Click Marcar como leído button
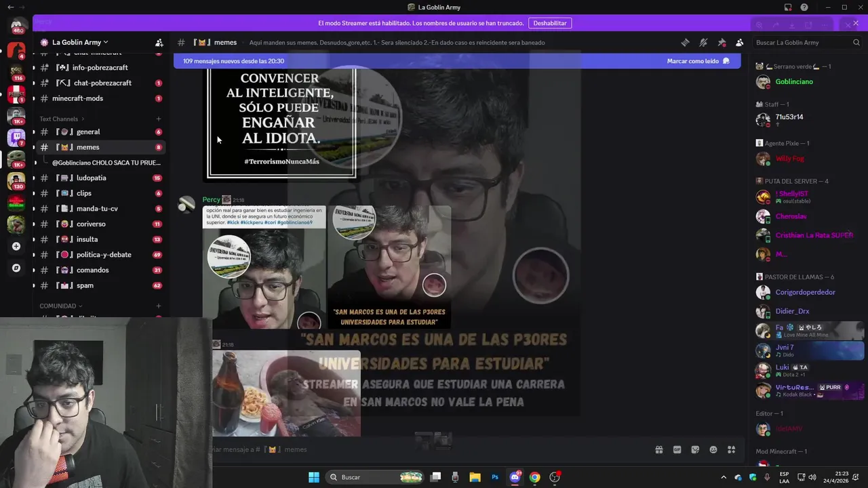The image size is (868, 488). (x=698, y=61)
